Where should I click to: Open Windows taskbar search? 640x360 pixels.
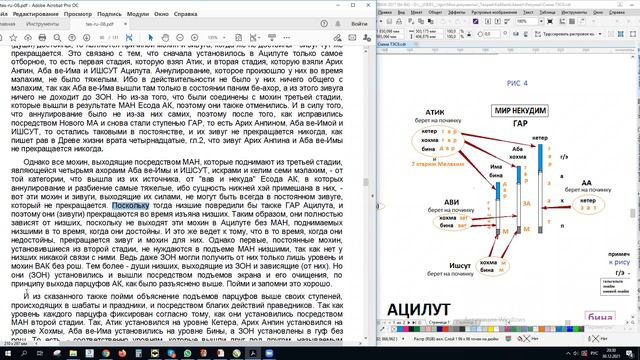pyautogui.click(x=24, y=353)
